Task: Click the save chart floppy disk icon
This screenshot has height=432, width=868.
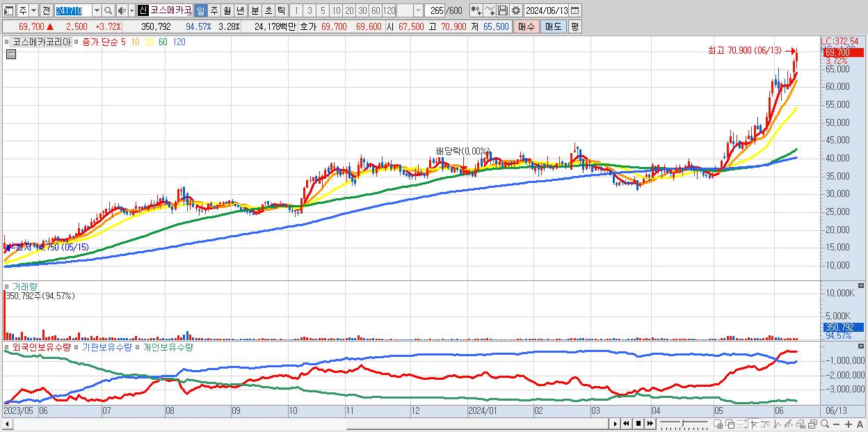Action: click(503, 10)
